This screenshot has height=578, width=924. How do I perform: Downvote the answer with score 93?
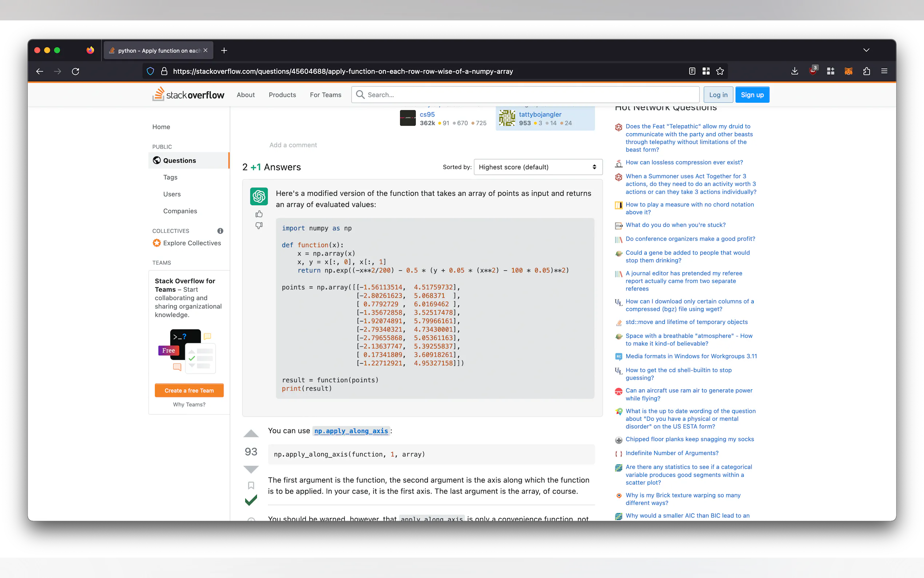click(x=251, y=469)
